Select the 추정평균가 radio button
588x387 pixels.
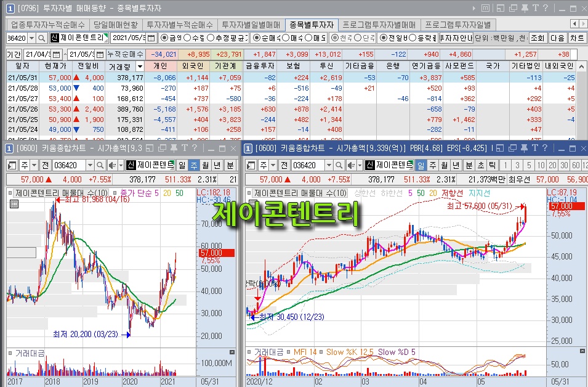point(211,38)
